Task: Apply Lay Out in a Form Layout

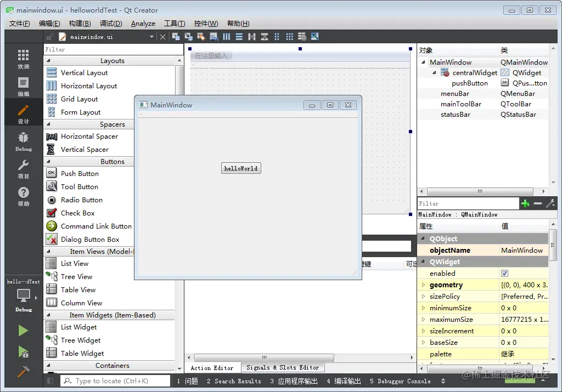Action: [277, 37]
